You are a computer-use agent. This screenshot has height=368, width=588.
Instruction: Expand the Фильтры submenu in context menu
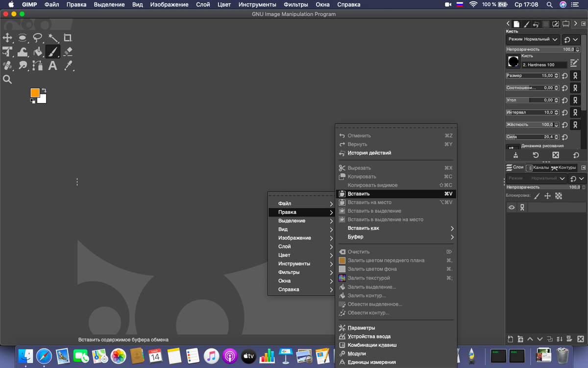[301, 272]
